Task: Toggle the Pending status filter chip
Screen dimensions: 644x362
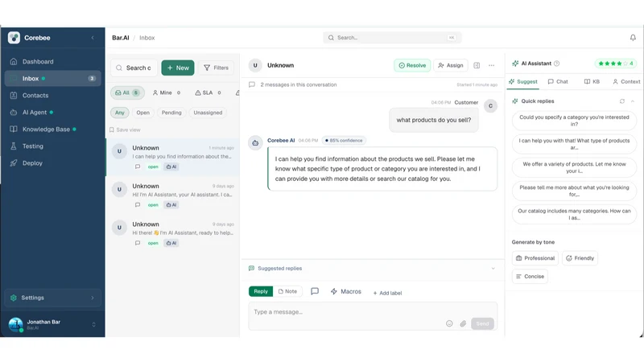Action: point(171,113)
